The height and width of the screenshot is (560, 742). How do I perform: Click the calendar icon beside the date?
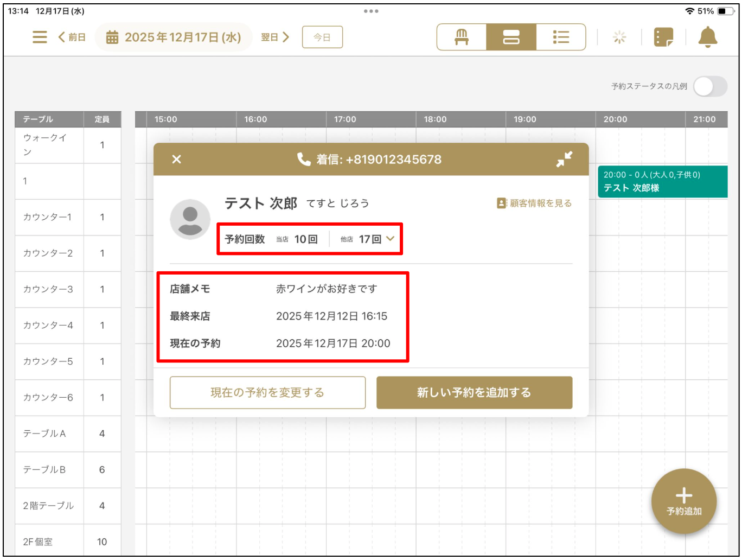point(112,37)
